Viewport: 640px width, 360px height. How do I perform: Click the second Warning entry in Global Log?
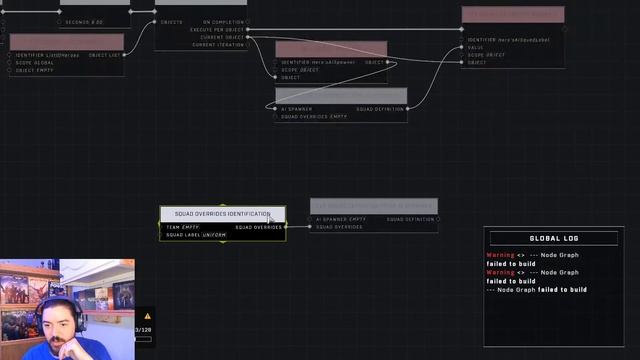point(533,277)
